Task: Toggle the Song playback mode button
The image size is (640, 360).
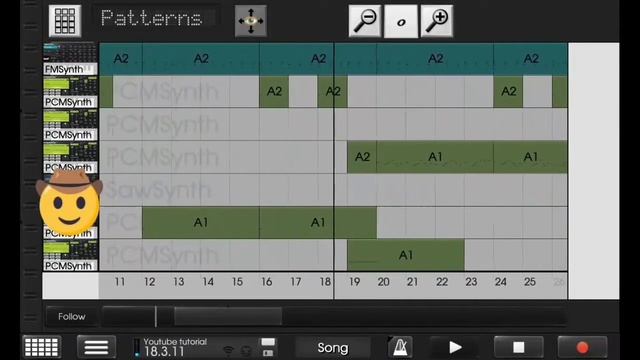Action: click(x=333, y=348)
